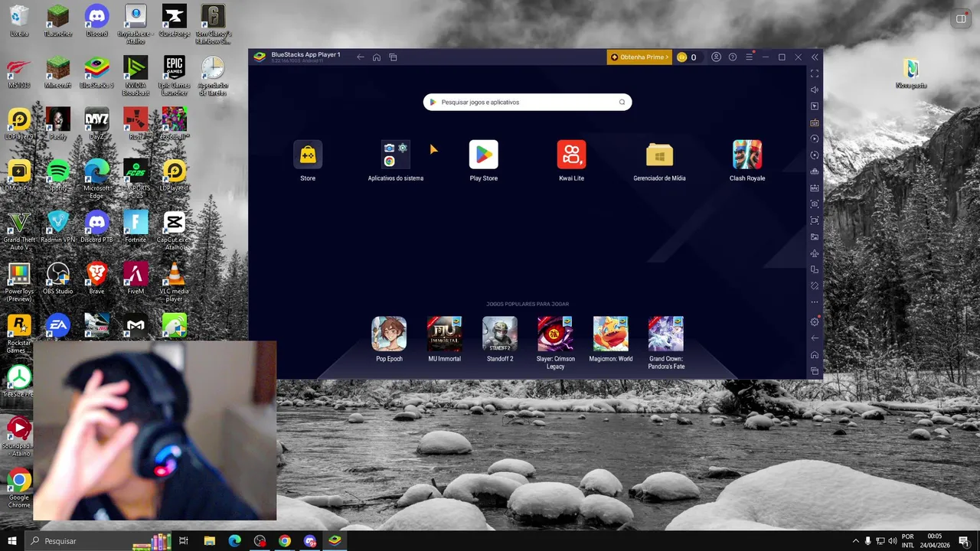
Task: Click the home icon in BlueStacks title bar
Action: pos(377,57)
